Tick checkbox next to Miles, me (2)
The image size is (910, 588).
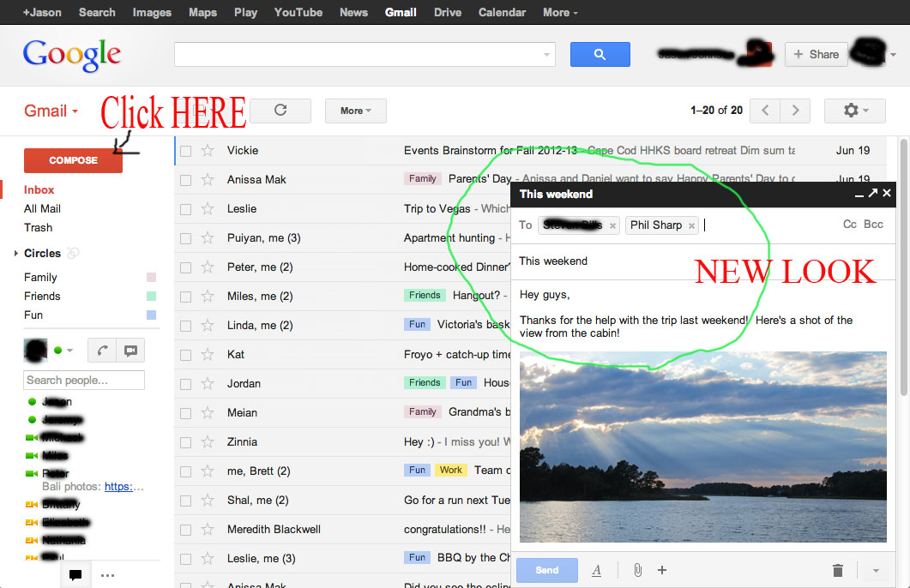click(x=186, y=297)
